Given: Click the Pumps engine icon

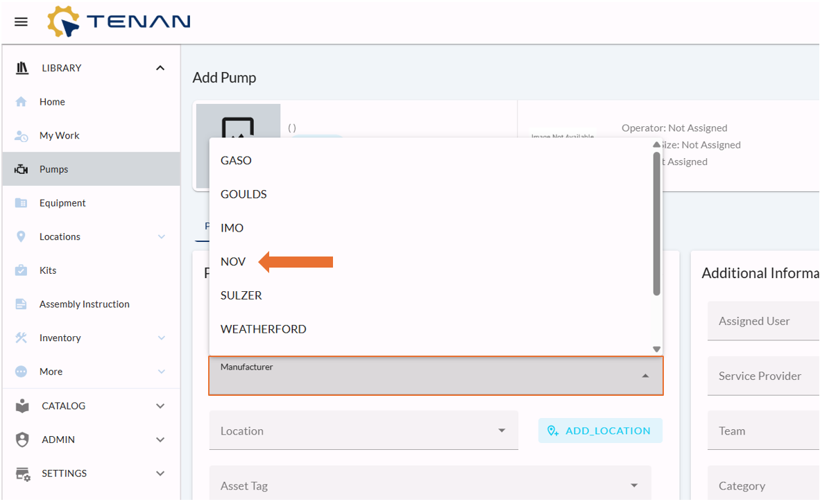Looking at the screenshot, I should tap(21, 169).
